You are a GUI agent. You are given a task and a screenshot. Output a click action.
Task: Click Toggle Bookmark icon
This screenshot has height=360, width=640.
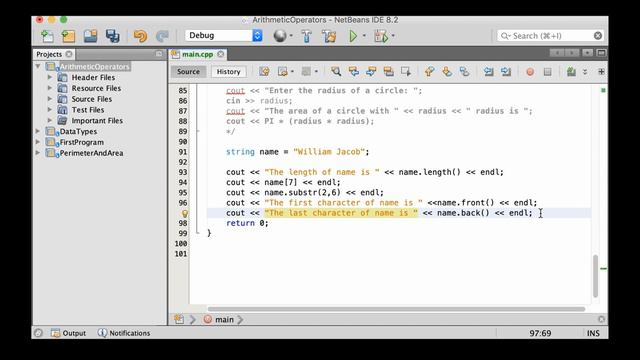(x=464, y=71)
